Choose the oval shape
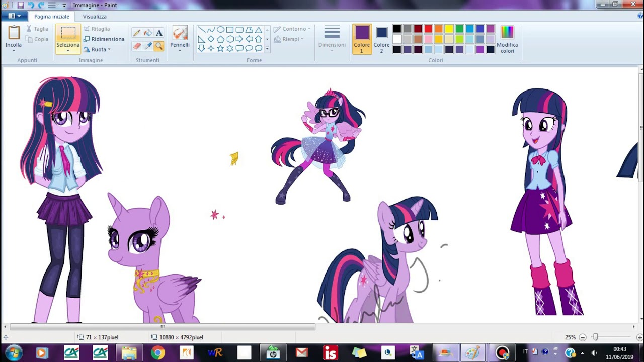Image resolution: width=644 pixels, height=362 pixels. click(x=220, y=30)
